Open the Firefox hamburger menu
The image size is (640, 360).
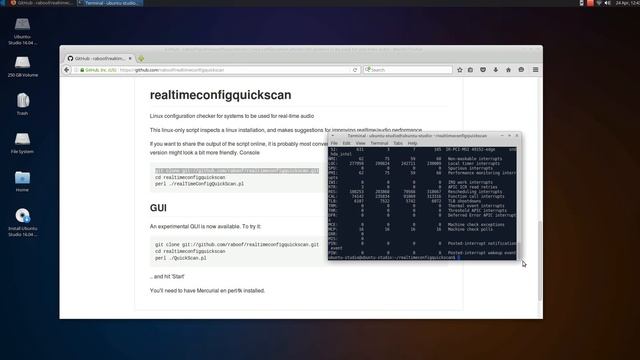[535, 70]
